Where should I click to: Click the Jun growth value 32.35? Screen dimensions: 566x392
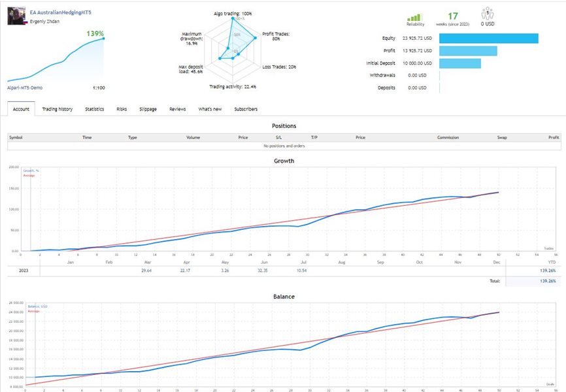click(263, 270)
